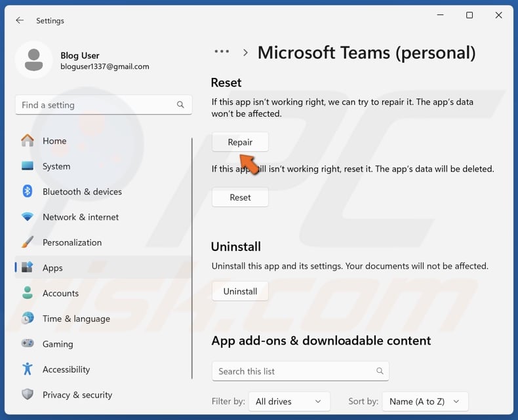Open Network & internet wifi icon
518x420 pixels.
[x=28, y=217]
